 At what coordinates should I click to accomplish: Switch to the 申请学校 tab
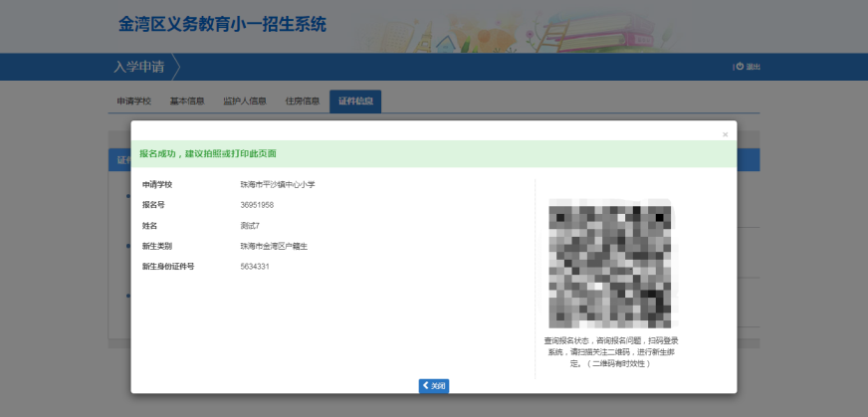133,102
